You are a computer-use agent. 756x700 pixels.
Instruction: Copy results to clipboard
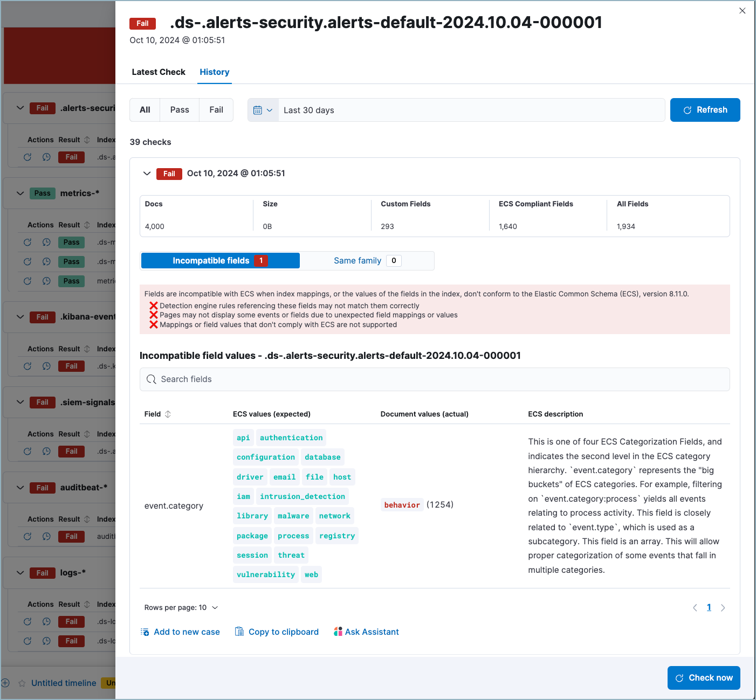tap(277, 632)
